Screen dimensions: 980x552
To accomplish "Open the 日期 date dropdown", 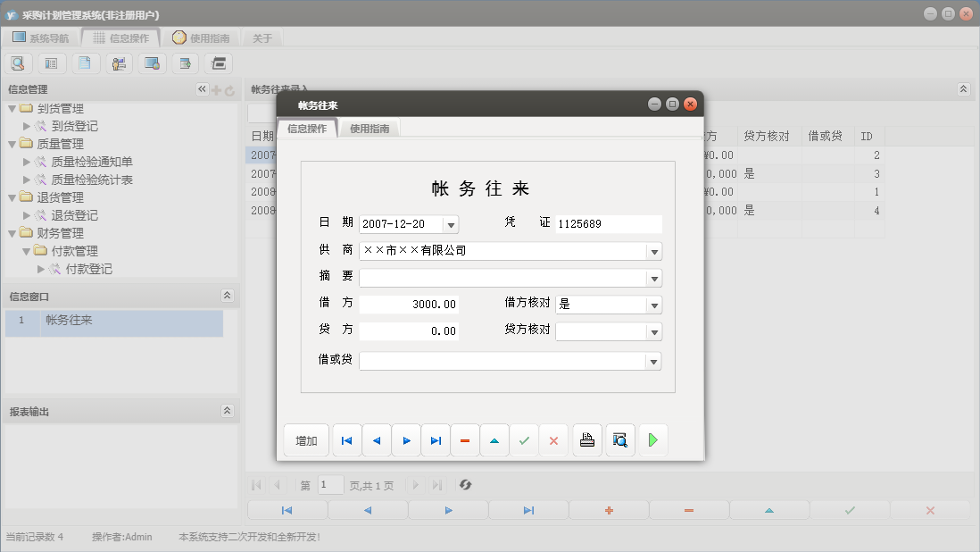I will (451, 224).
